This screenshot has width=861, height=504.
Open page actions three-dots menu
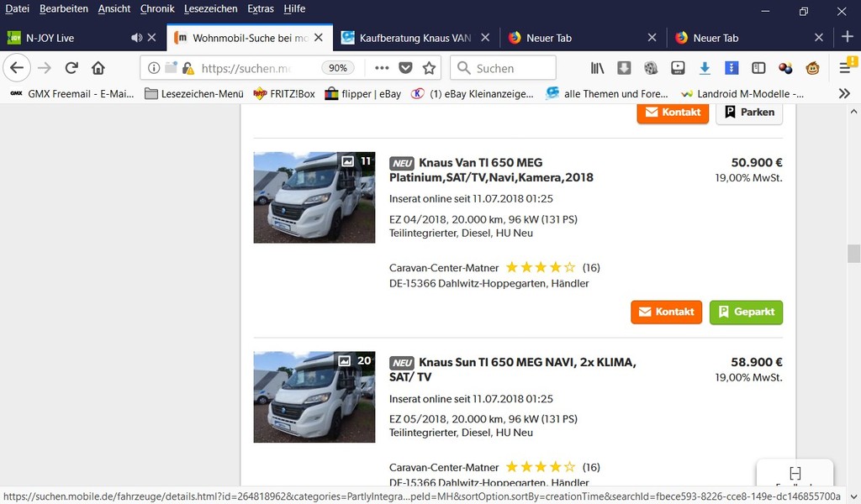[x=382, y=68]
